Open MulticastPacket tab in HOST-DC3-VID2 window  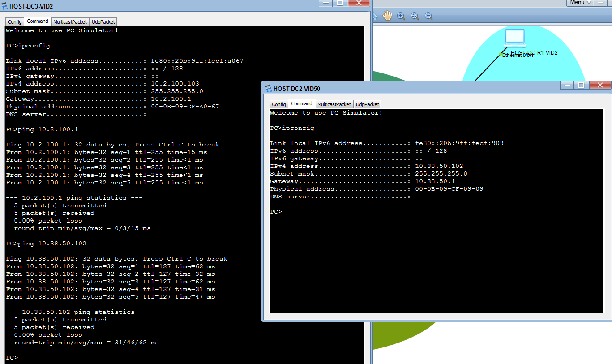[71, 21]
